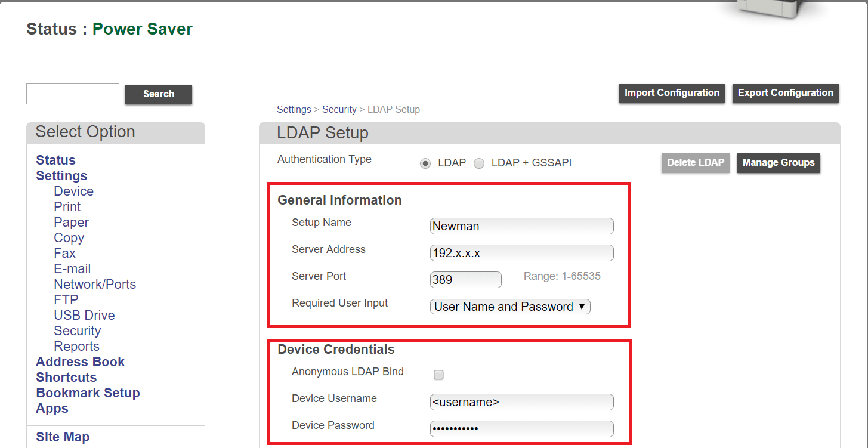
Task: Select the LDAP + GSSAPI authentication option
Action: pyautogui.click(x=479, y=163)
